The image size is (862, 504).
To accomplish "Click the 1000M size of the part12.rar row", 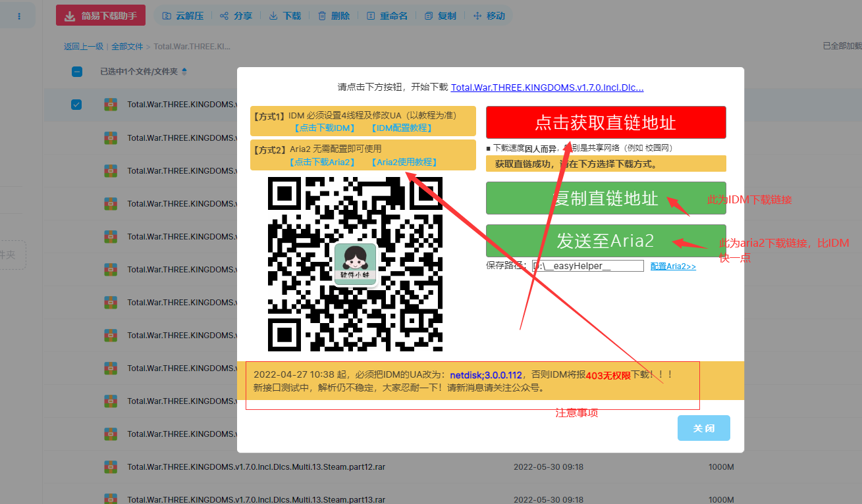I will [721, 467].
